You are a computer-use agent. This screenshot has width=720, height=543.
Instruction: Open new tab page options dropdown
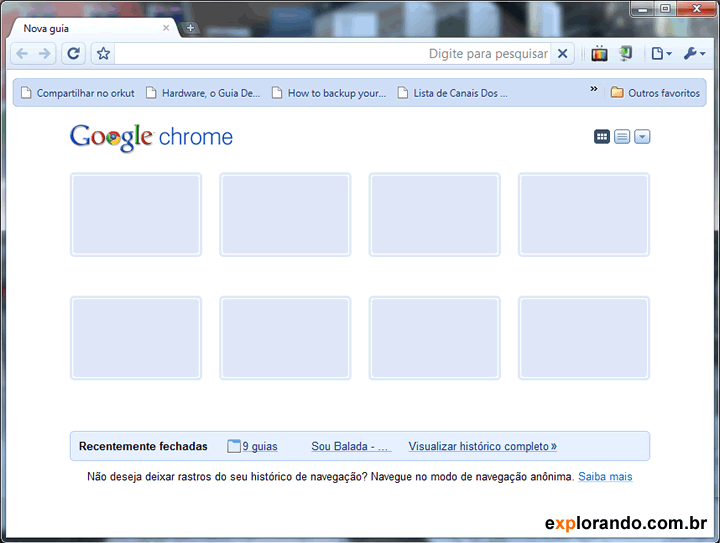[642, 137]
